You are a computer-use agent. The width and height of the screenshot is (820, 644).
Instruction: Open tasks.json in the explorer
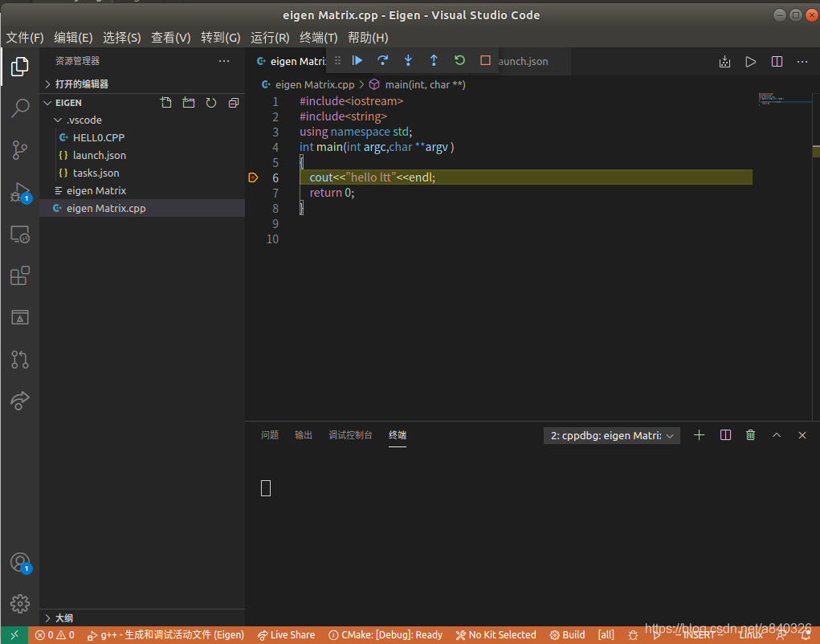142,173
